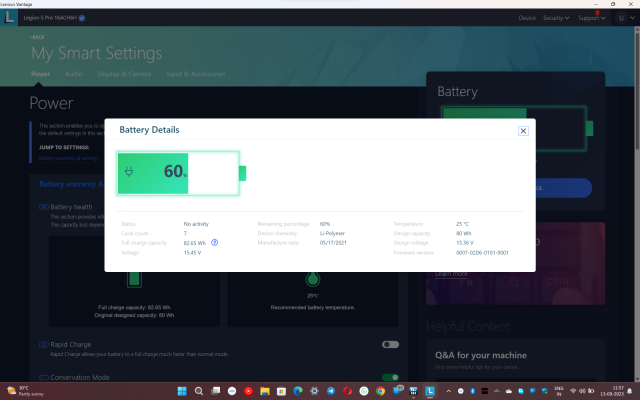Click the charging plug icon in battery graphic
This screenshot has width=640, height=400.
point(129,172)
